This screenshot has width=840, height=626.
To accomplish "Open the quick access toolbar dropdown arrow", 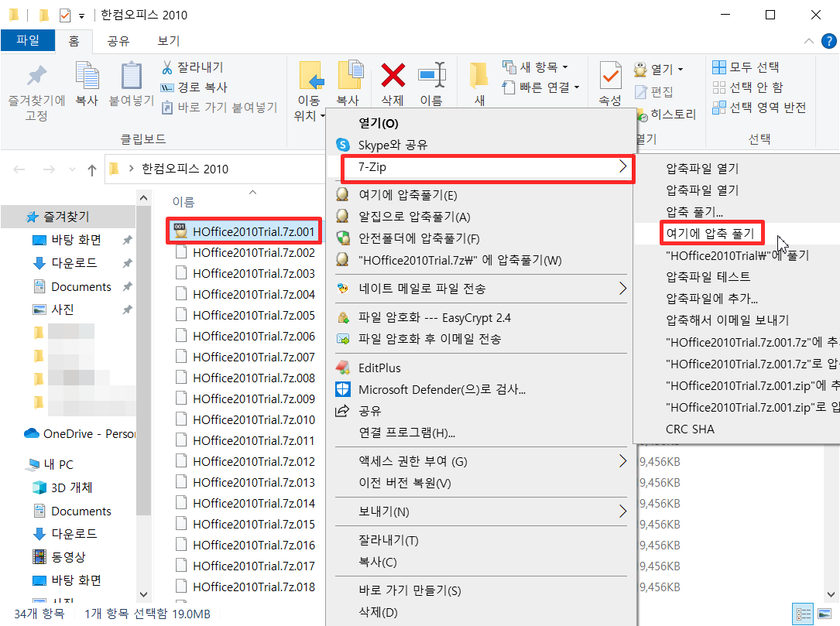I will point(81,16).
